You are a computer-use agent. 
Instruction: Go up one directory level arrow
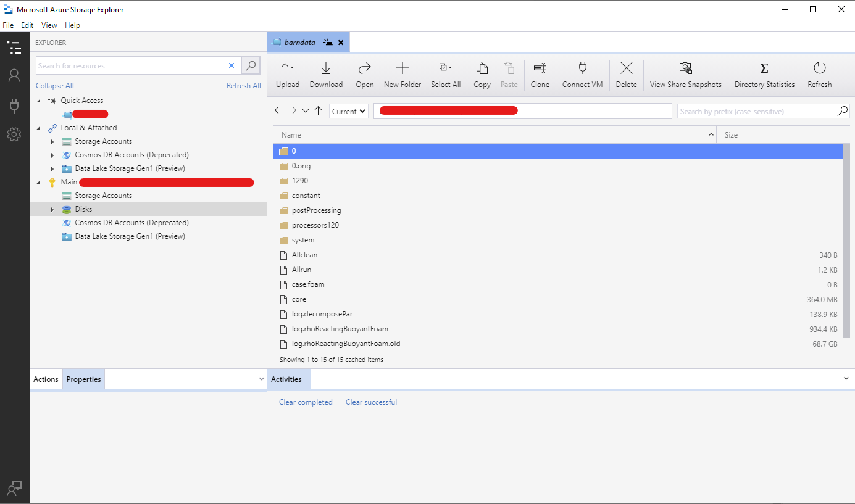tap(319, 110)
